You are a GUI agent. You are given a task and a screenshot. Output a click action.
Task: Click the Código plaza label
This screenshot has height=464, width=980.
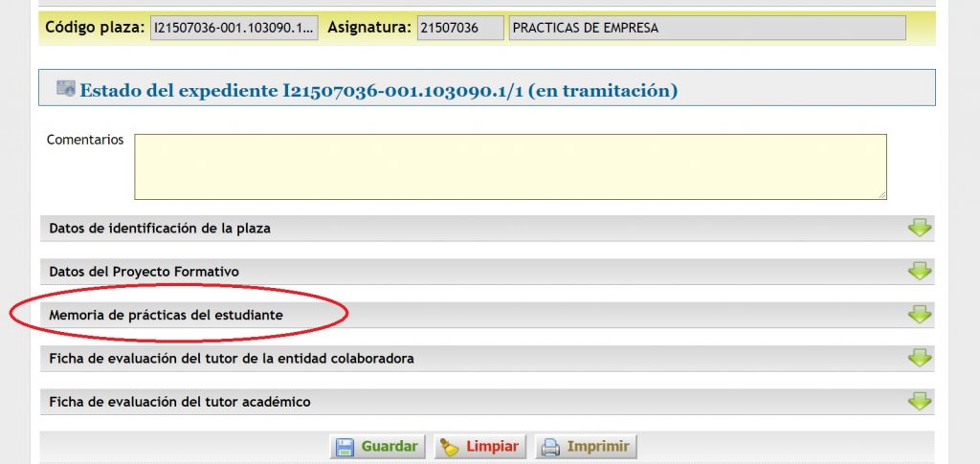point(95,28)
